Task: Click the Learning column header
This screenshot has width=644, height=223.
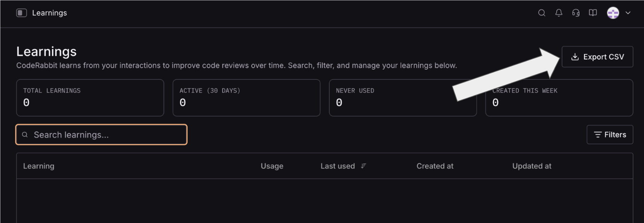Action: pyautogui.click(x=39, y=166)
